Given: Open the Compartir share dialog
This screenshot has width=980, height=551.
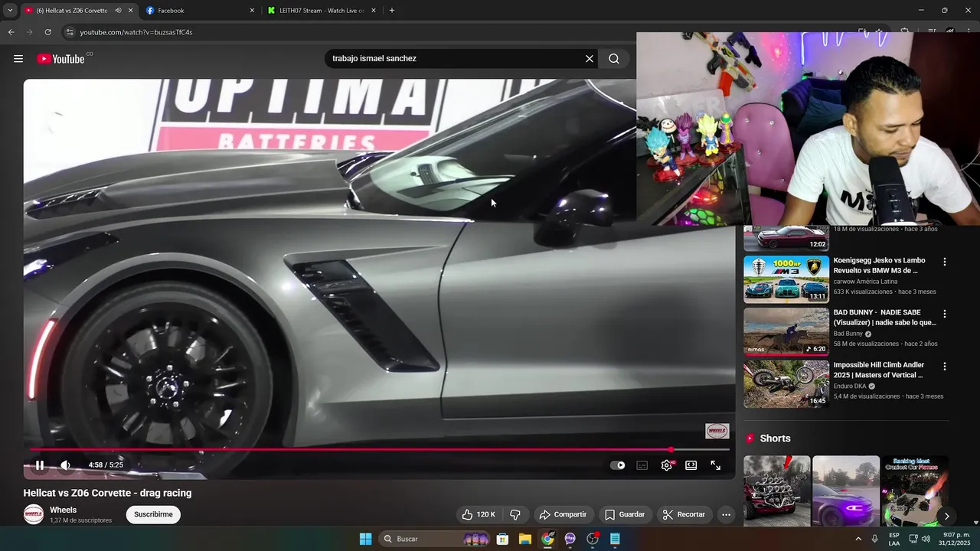Looking at the screenshot, I should click(x=563, y=515).
